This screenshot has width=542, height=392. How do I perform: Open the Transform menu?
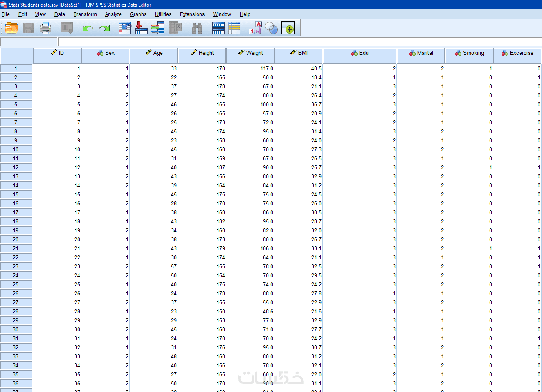85,14
